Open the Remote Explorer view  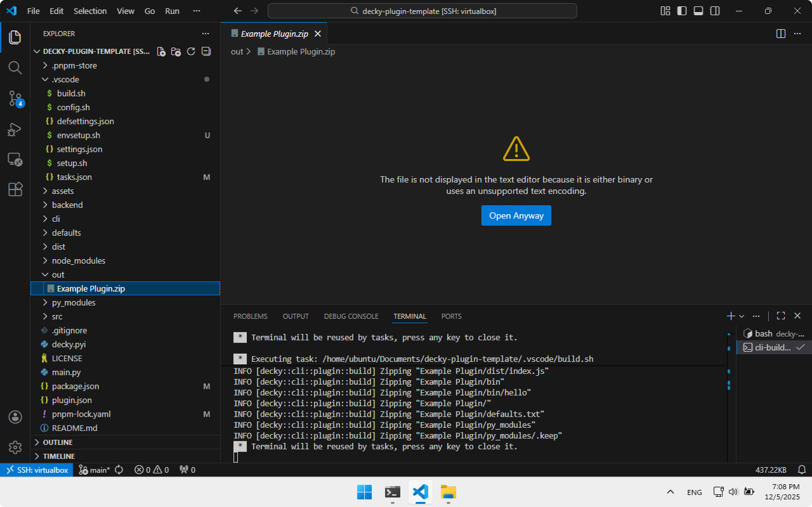15,160
